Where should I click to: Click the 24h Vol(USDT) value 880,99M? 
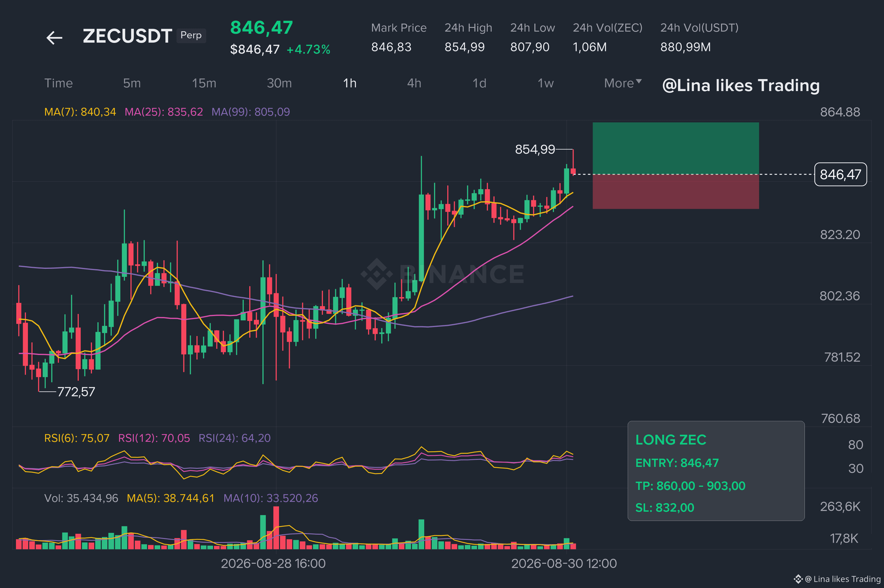point(685,47)
